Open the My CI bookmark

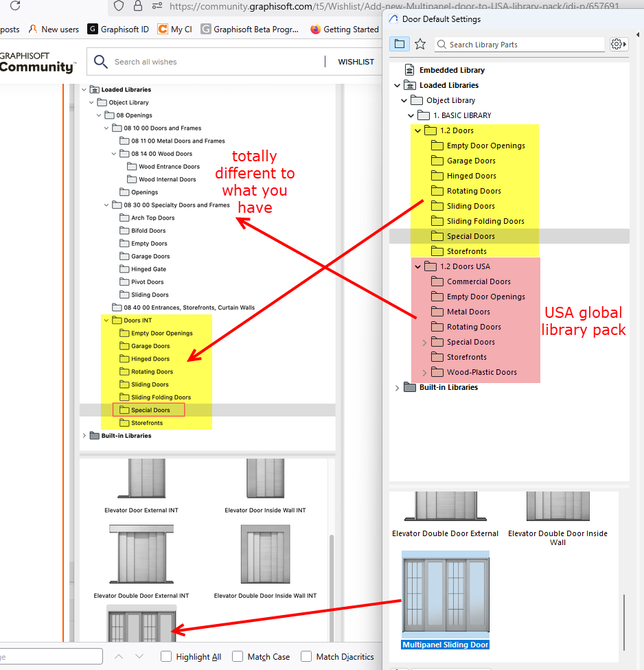pyautogui.click(x=175, y=29)
